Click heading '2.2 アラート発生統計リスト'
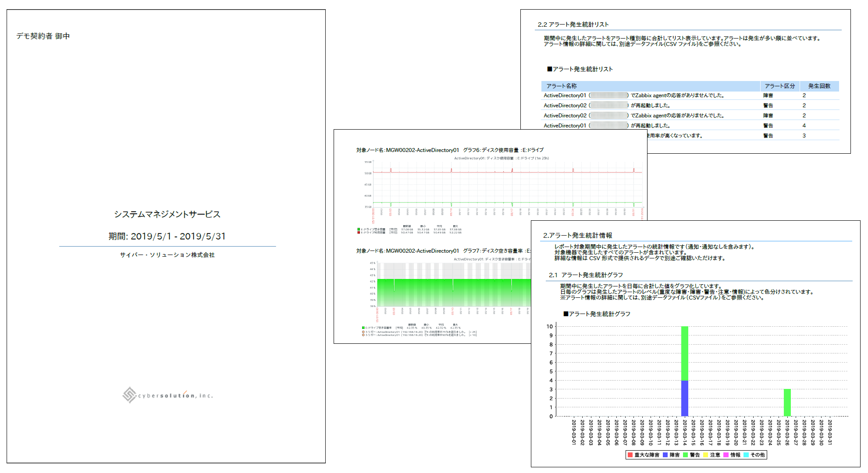Viewport: 868px width, 473px height. (x=573, y=25)
